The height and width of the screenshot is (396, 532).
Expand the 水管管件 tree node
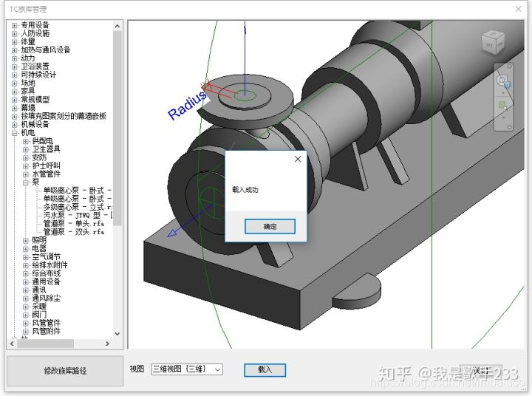25,175
